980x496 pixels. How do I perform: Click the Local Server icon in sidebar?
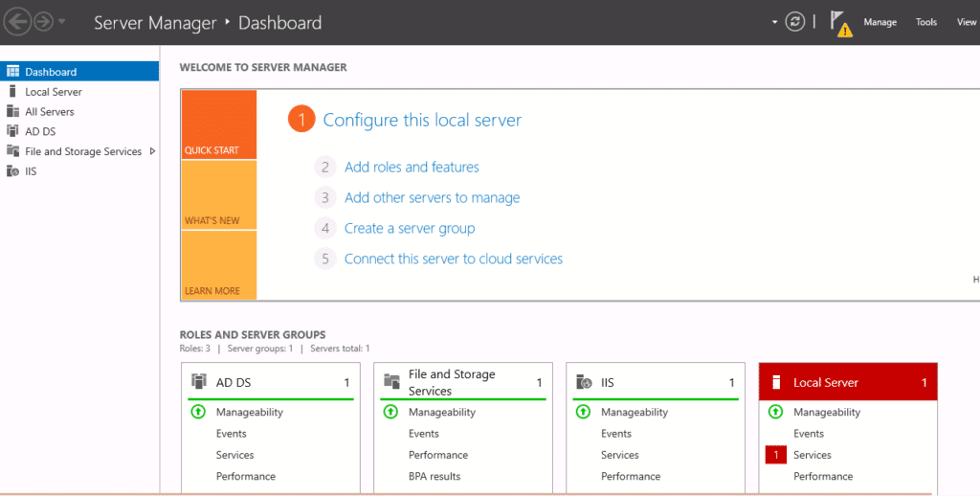pyautogui.click(x=12, y=91)
